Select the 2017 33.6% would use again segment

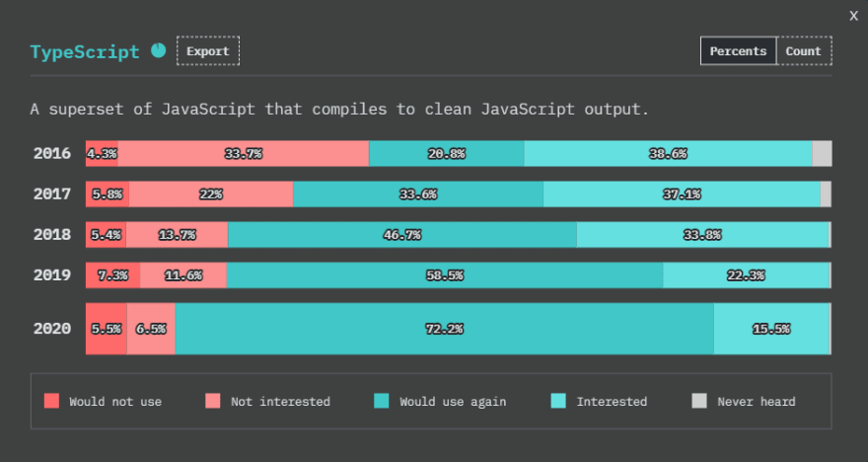click(418, 194)
